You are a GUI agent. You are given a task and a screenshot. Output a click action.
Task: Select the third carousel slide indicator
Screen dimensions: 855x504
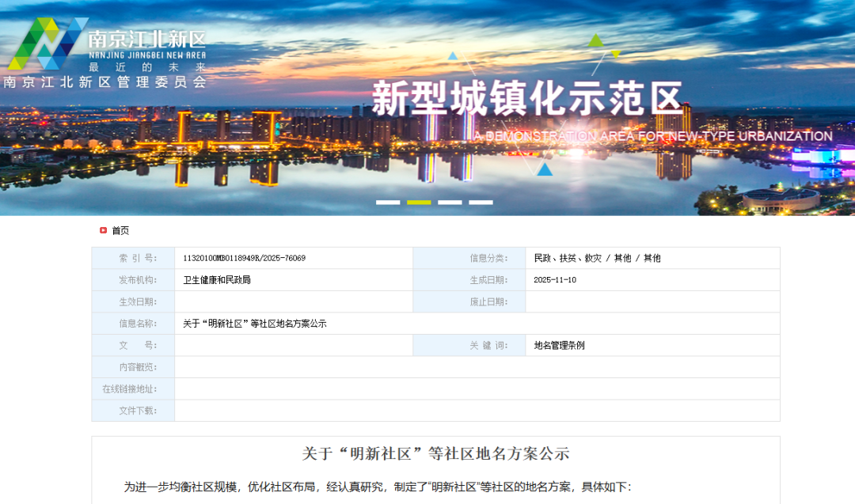[450, 202]
